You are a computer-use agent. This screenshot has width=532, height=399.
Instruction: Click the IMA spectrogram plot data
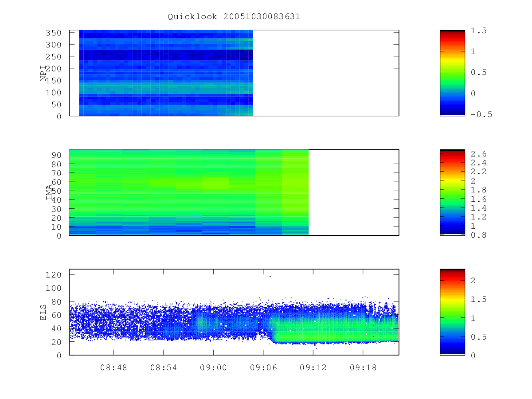click(189, 192)
